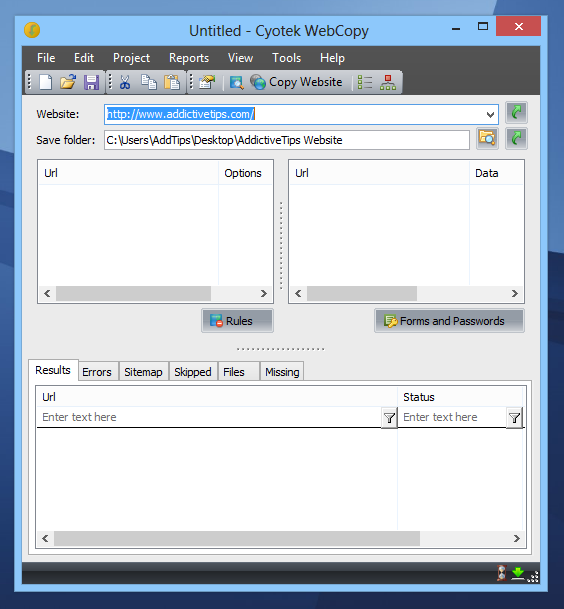564x609 pixels.
Task: Save the project with the floppy disk icon
Action: click(x=91, y=82)
